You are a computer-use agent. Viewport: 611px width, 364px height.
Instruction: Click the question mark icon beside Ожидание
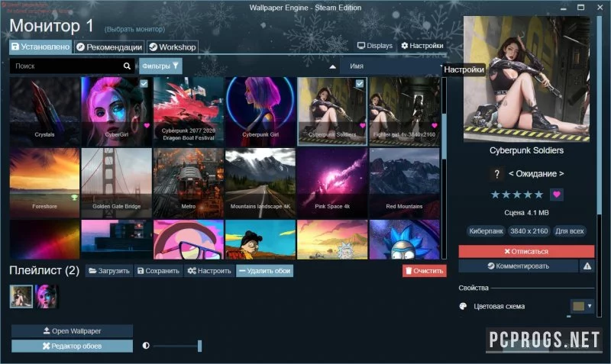click(x=496, y=174)
